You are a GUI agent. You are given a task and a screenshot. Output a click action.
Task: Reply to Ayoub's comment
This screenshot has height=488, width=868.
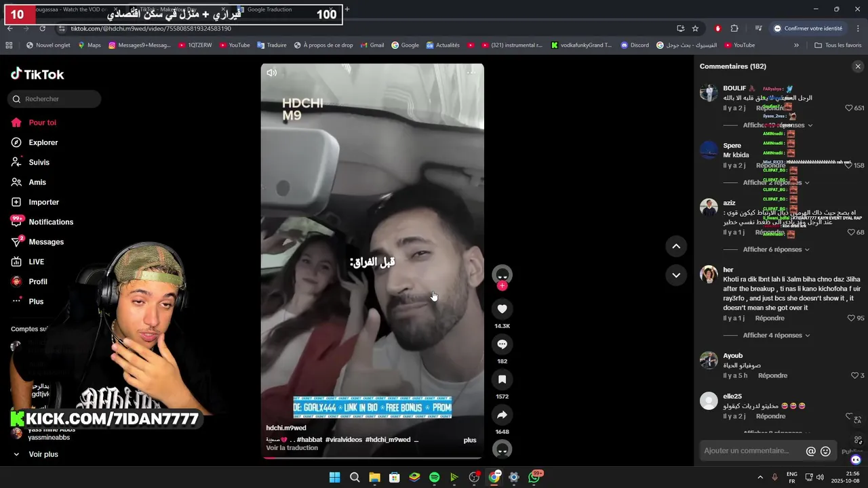coord(772,375)
